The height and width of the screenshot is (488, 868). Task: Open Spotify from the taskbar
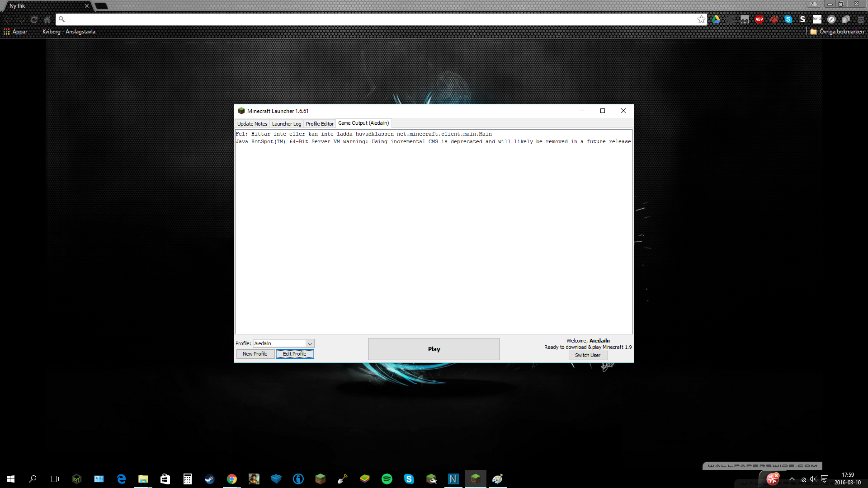point(387,479)
